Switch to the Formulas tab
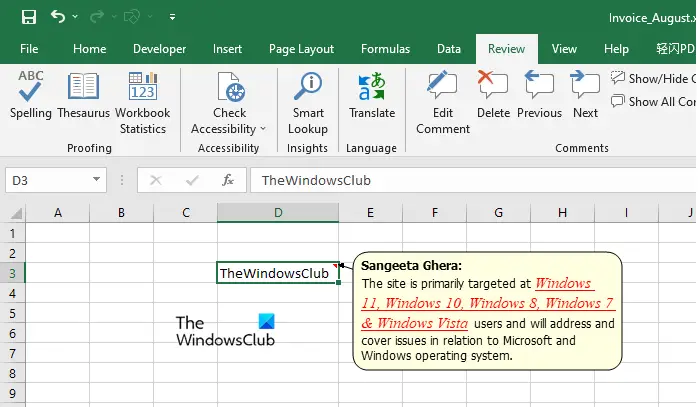 (x=385, y=49)
